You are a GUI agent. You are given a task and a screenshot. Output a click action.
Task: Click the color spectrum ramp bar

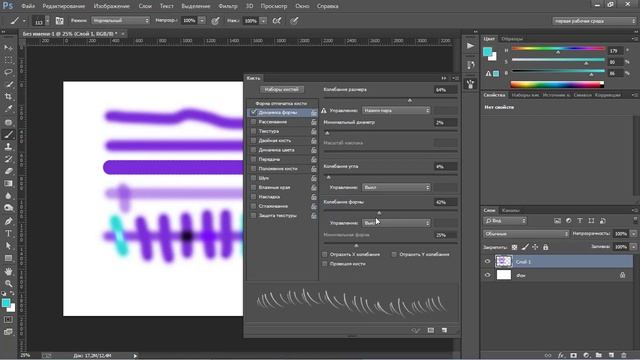coord(557,84)
